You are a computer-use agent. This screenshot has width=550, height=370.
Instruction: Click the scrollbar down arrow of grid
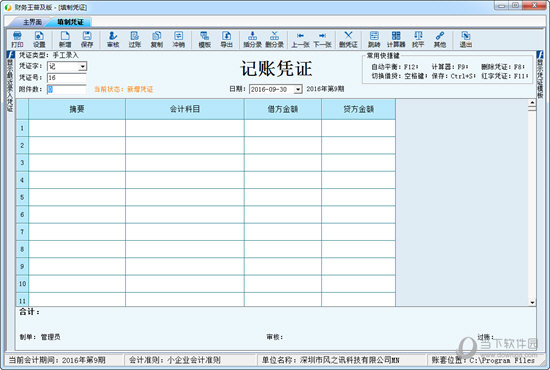[532, 302]
